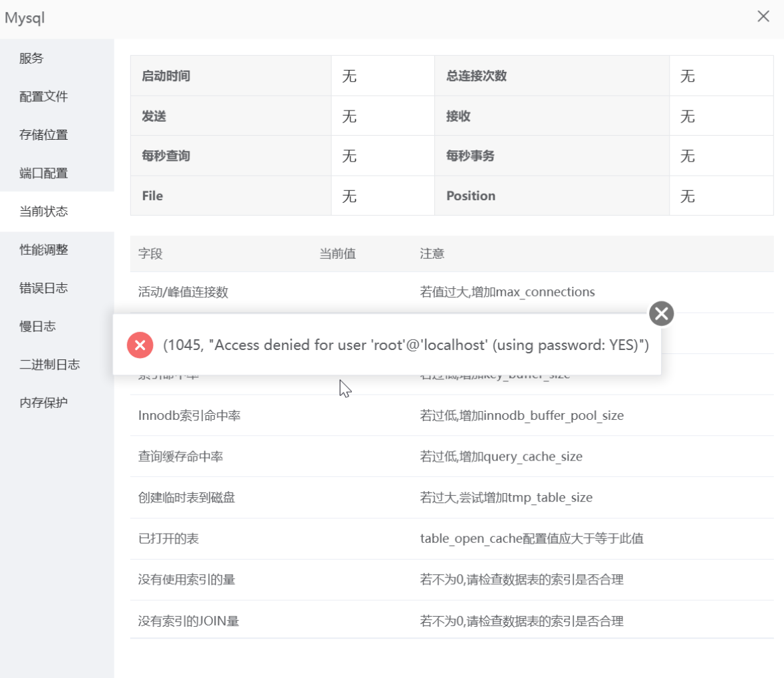Open the 服务 tab
Viewport: 784px width, 678px height.
click(57, 58)
